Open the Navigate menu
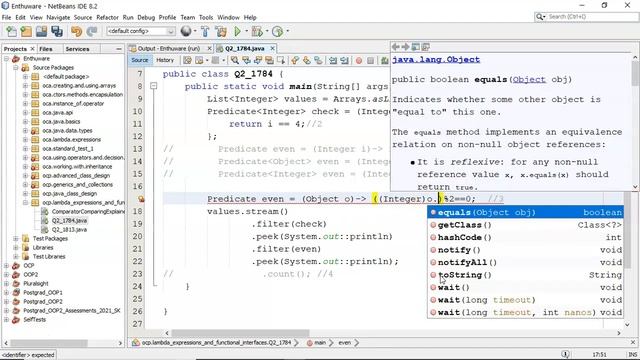The width and height of the screenshot is (640, 360). (x=58, y=18)
